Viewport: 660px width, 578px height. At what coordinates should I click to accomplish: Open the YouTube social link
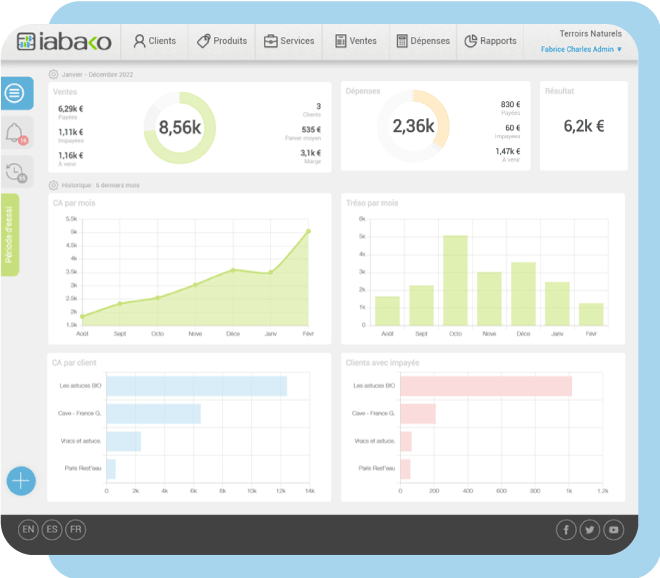click(614, 530)
